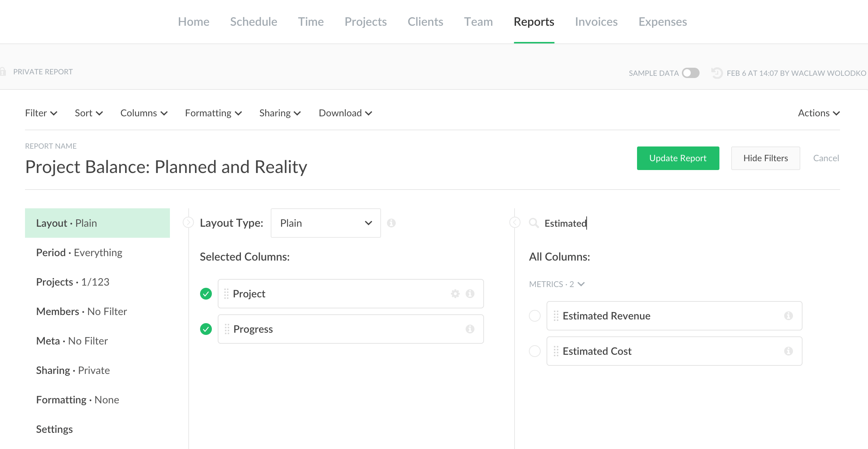Click the collapse arrow beside column search

click(x=515, y=223)
